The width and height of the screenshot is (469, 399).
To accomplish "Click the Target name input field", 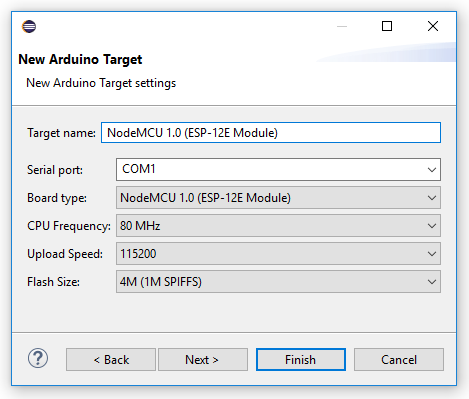I will pos(271,133).
